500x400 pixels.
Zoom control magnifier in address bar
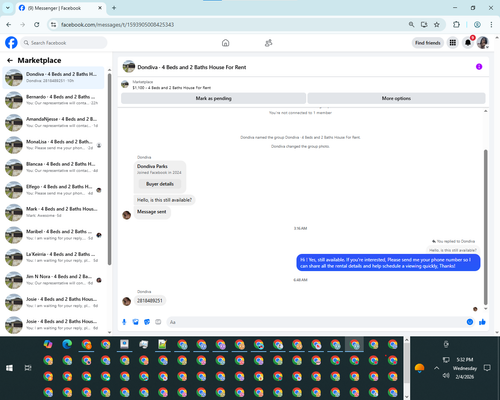(x=411, y=25)
